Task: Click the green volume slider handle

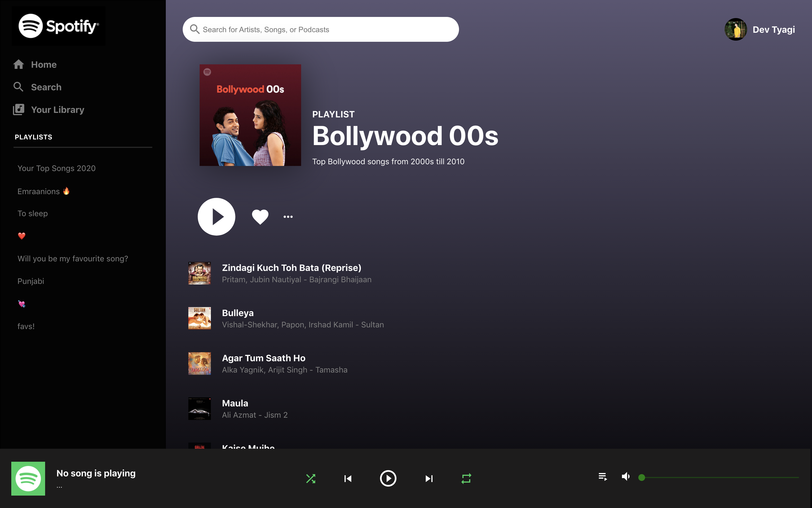Action: [641, 478]
